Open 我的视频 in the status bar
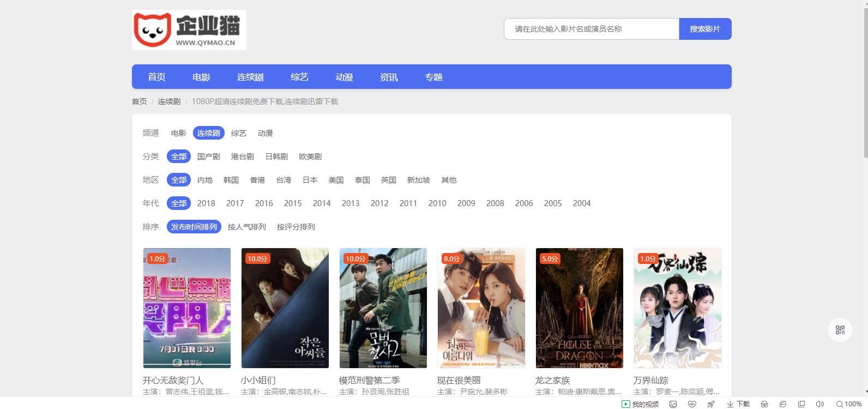 click(640, 404)
